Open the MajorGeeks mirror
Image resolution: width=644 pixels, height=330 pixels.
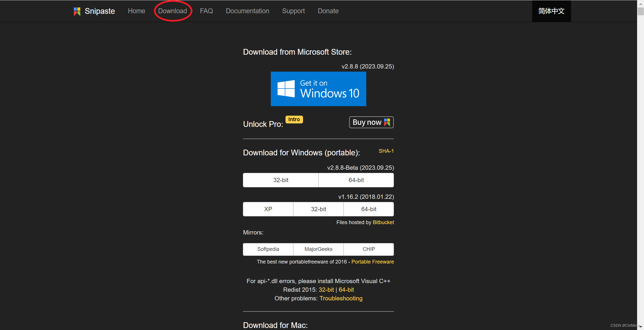click(x=319, y=249)
